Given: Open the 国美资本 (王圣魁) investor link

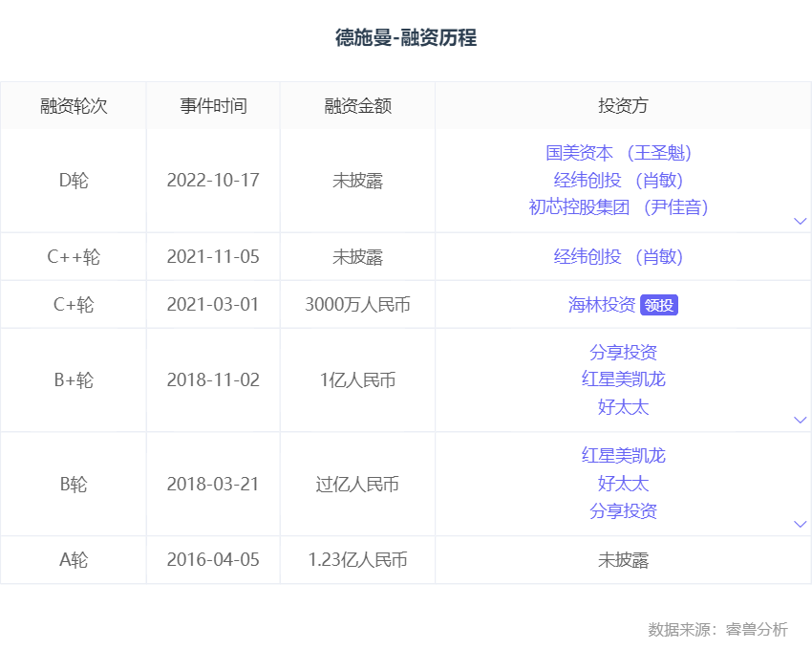Looking at the screenshot, I should tap(619, 153).
